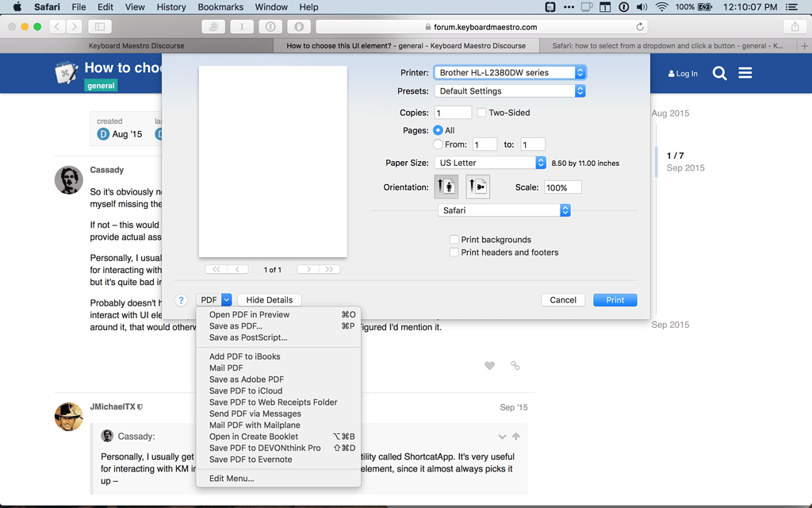Screen dimensions: 812x508
Task: Select portrait orientation icon
Action: (446, 187)
